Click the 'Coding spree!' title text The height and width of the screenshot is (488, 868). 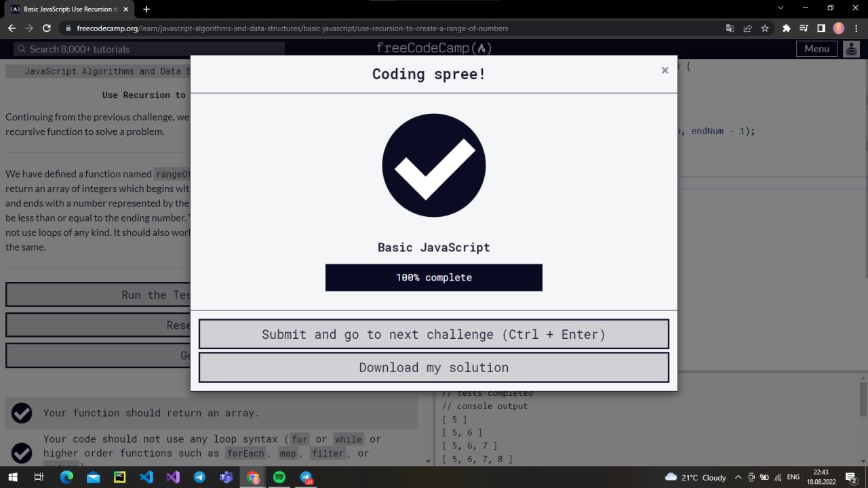[x=429, y=74]
